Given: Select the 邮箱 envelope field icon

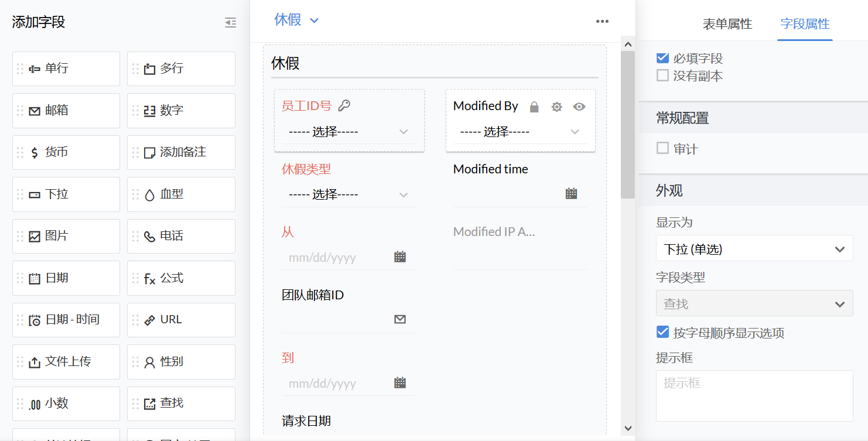Looking at the screenshot, I should click(x=35, y=111).
